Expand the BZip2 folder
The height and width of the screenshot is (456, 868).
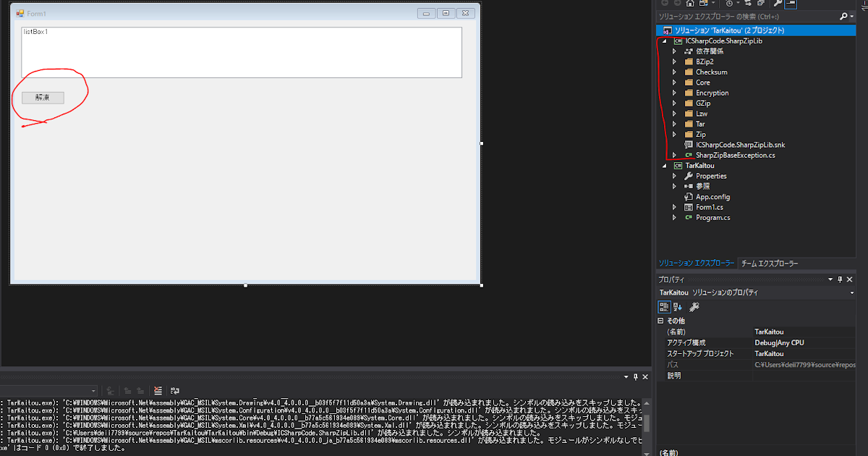coord(673,62)
